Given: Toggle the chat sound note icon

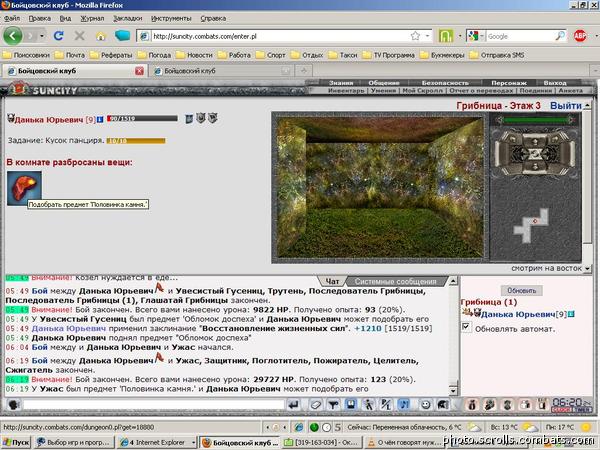Looking at the screenshot, I should pos(404,404).
